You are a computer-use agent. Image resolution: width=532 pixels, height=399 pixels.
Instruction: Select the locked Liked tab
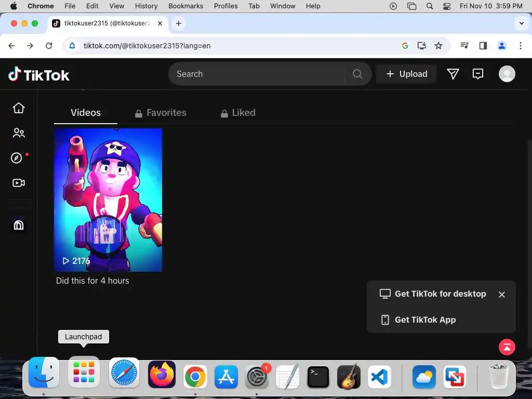(238, 113)
